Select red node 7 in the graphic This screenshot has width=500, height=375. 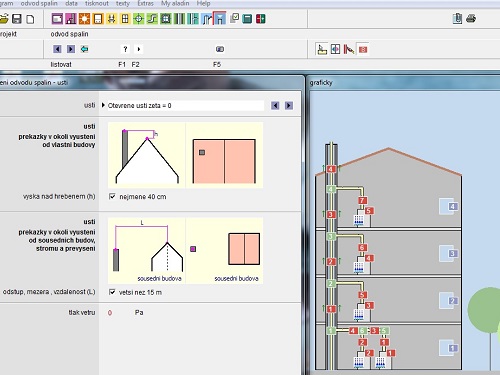click(x=362, y=200)
